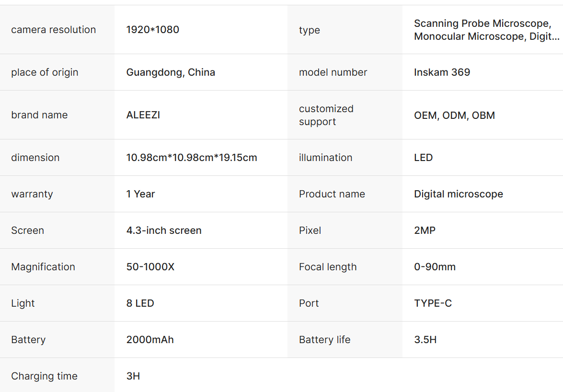Select the TYPE-C port value
This screenshot has width=563, height=392.
pos(433,303)
